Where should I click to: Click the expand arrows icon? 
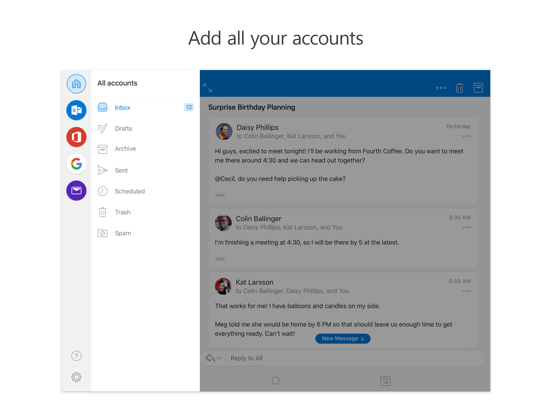(x=208, y=88)
